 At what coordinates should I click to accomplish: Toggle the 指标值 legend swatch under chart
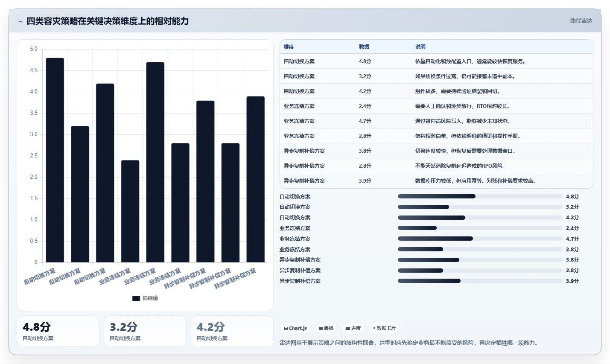point(136,298)
